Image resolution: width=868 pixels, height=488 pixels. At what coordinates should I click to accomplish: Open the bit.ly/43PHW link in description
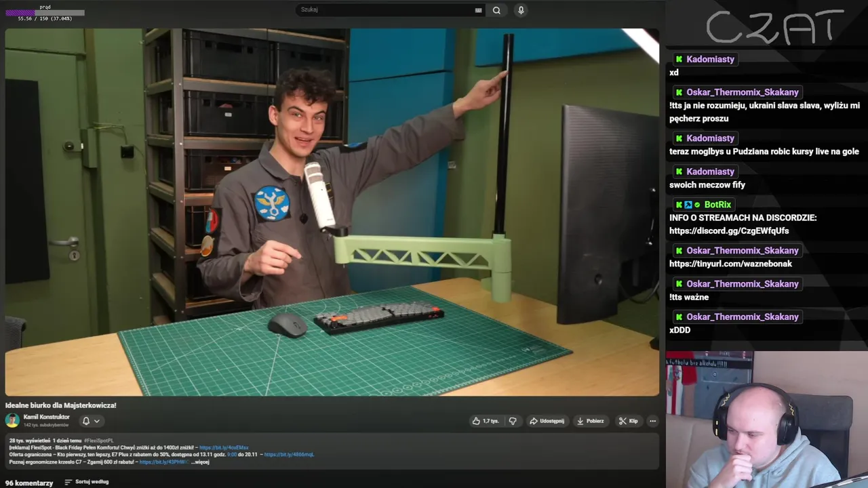pyautogui.click(x=163, y=462)
